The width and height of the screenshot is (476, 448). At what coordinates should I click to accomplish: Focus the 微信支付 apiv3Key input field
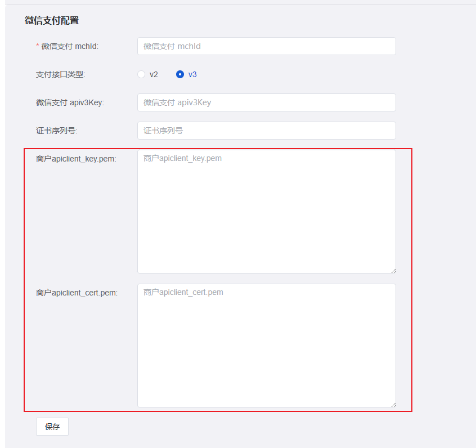(266, 102)
